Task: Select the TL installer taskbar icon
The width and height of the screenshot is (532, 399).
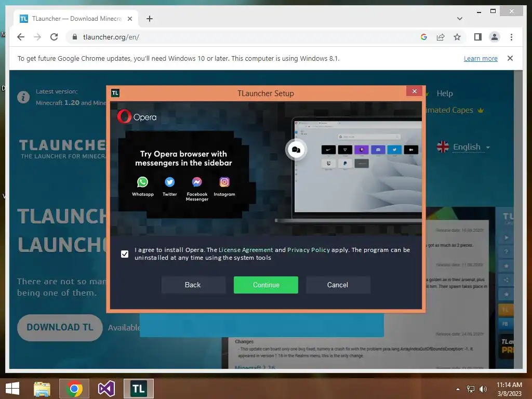Action: pos(138,389)
